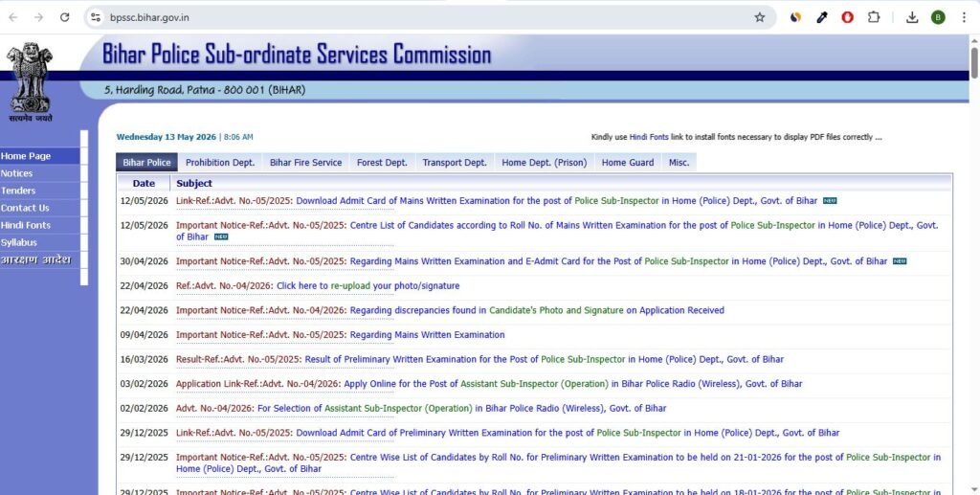Image resolution: width=980 pixels, height=495 pixels.
Task: Click Wednesday 13 May 2026 date text
Action: tap(167, 138)
